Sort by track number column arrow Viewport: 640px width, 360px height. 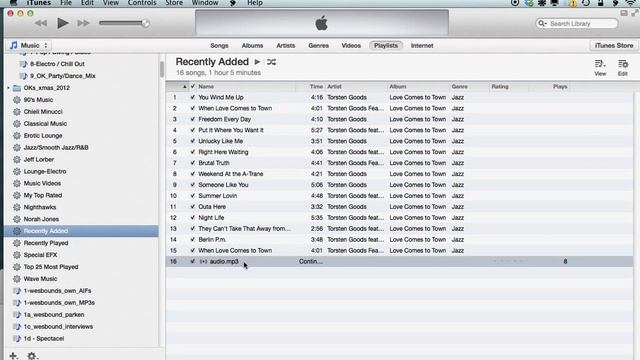pos(184,87)
